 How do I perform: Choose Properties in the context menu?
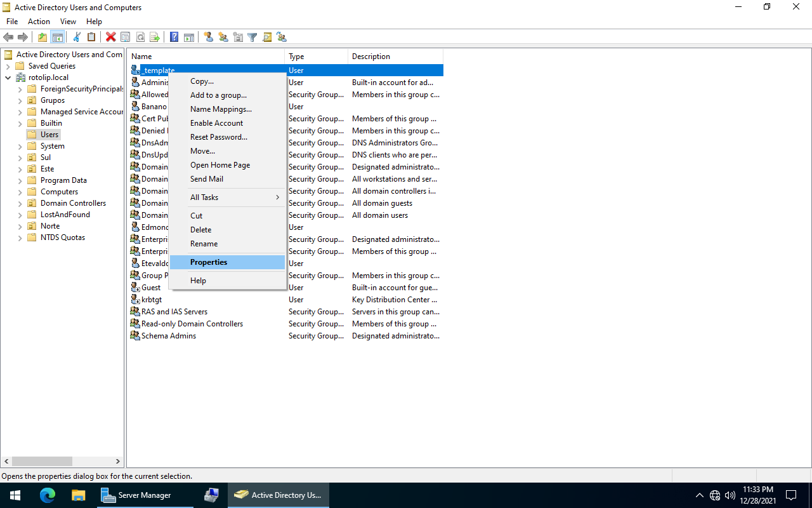209,262
